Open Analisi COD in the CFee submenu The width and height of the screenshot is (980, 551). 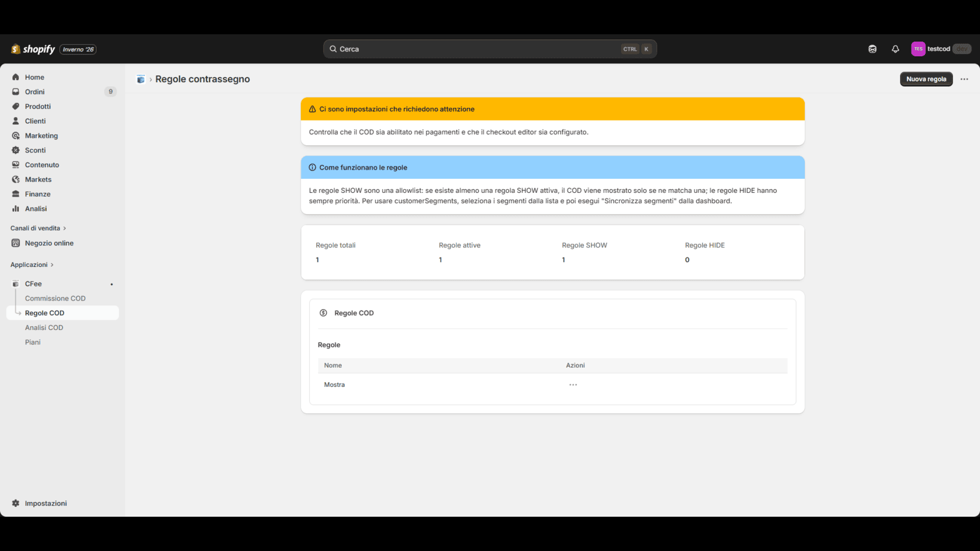click(44, 328)
